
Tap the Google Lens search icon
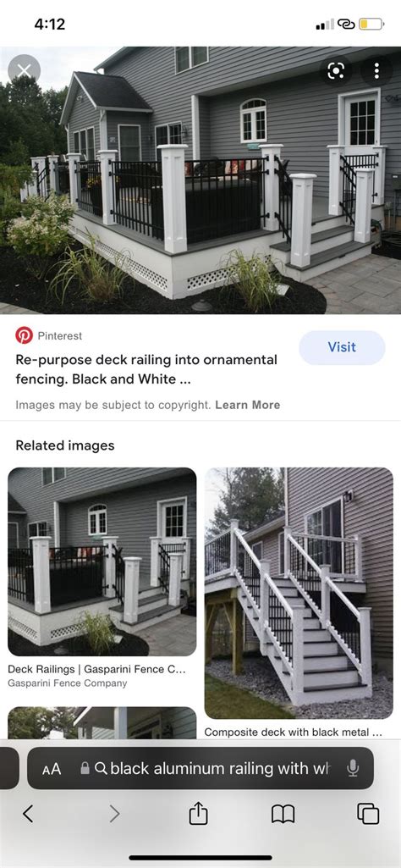click(336, 70)
